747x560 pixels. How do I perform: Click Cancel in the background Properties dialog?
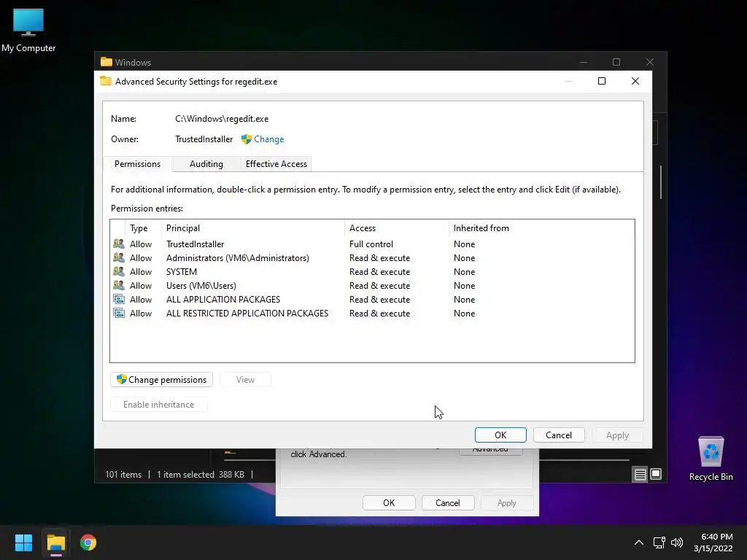pyautogui.click(x=448, y=503)
